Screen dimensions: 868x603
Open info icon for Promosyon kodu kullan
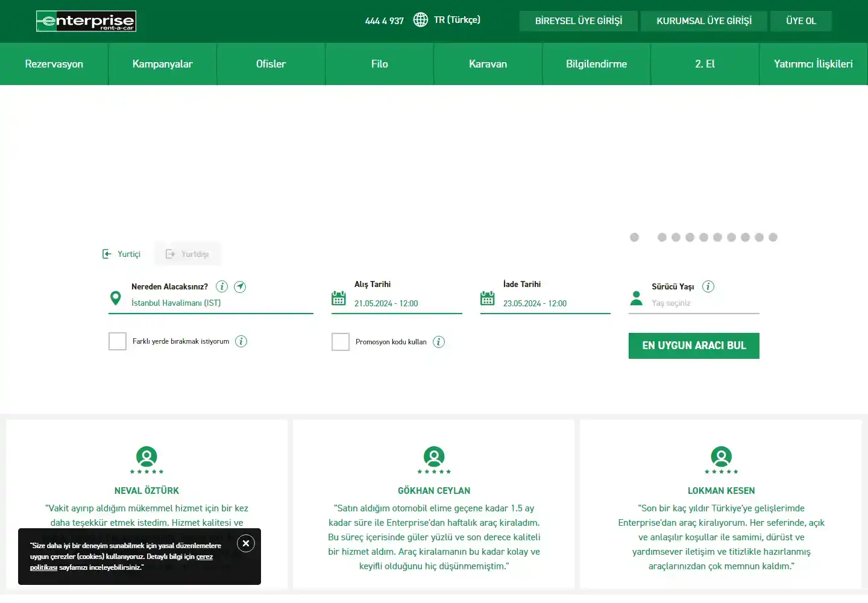coord(439,342)
